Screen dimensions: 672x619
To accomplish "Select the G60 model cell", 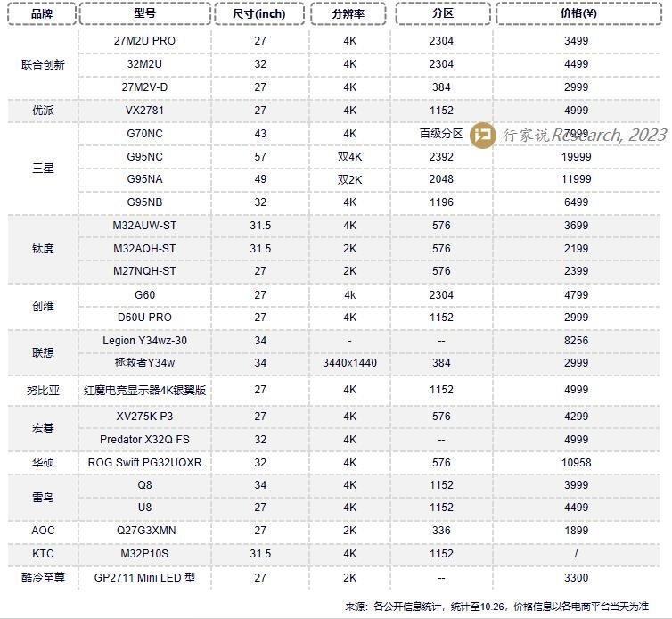I will pyautogui.click(x=145, y=295).
